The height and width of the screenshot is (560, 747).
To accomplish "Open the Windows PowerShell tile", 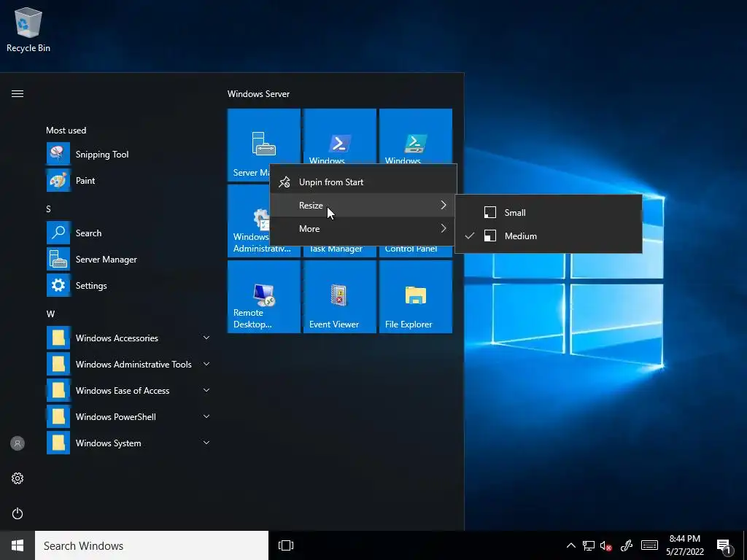I will coord(340,136).
